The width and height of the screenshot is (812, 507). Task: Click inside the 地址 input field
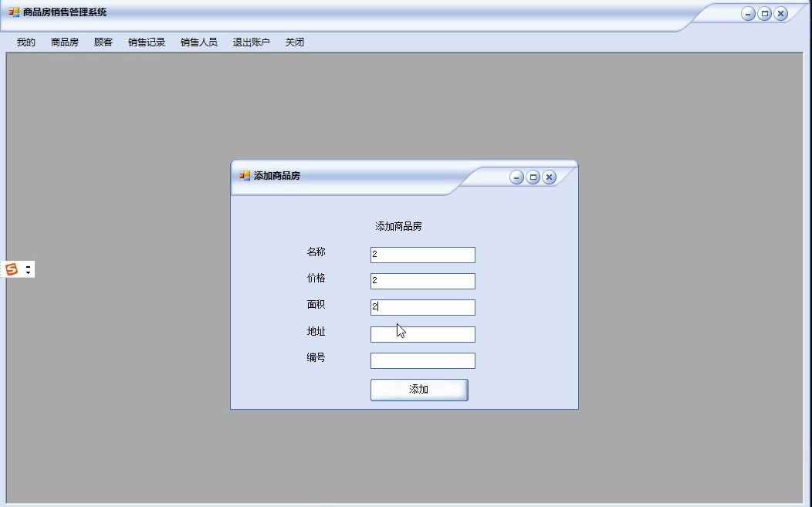click(x=422, y=333)
